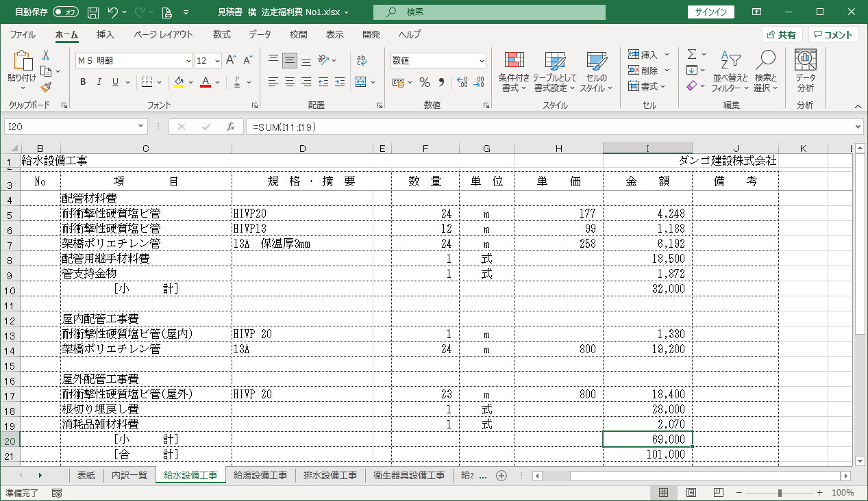
Task: Open the Delete cells (削除) dropdown
Action: coord(649,70)
